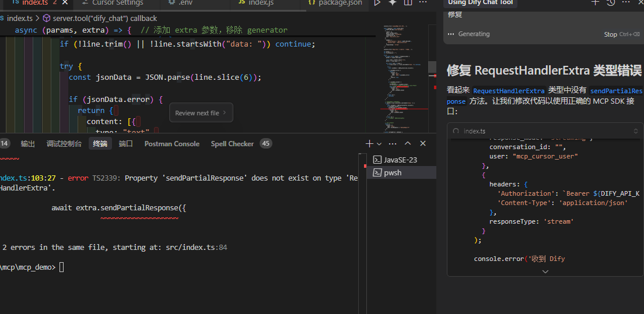Toggle chat code block expand arrows

click(x=636, y=131)
